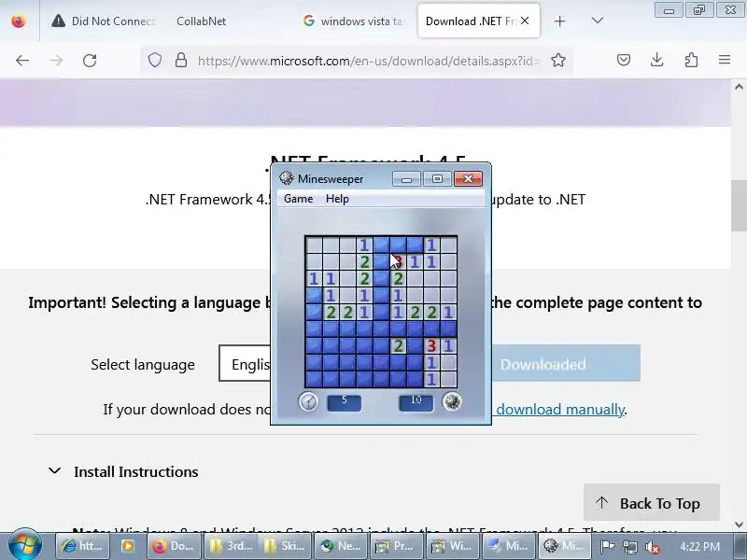Open the Ski... folder taskbar button
Viewport: 747px width, 560px height.
285,546
